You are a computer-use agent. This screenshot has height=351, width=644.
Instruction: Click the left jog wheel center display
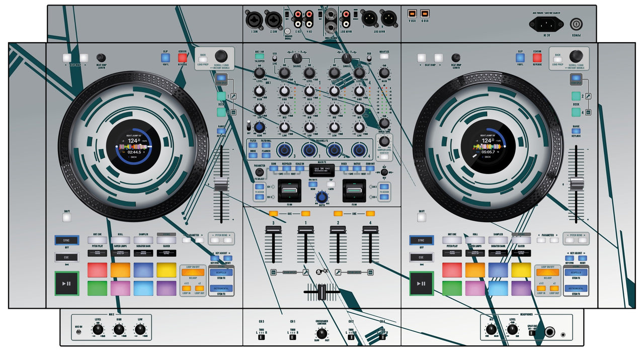(x=133, y=146)
